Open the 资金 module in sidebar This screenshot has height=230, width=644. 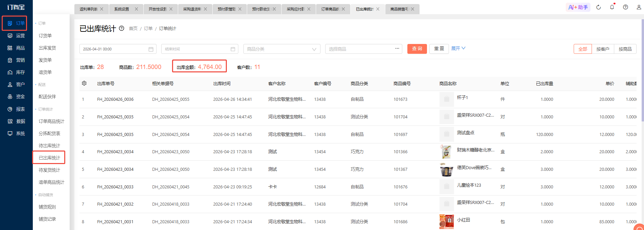tap(16, 97)
